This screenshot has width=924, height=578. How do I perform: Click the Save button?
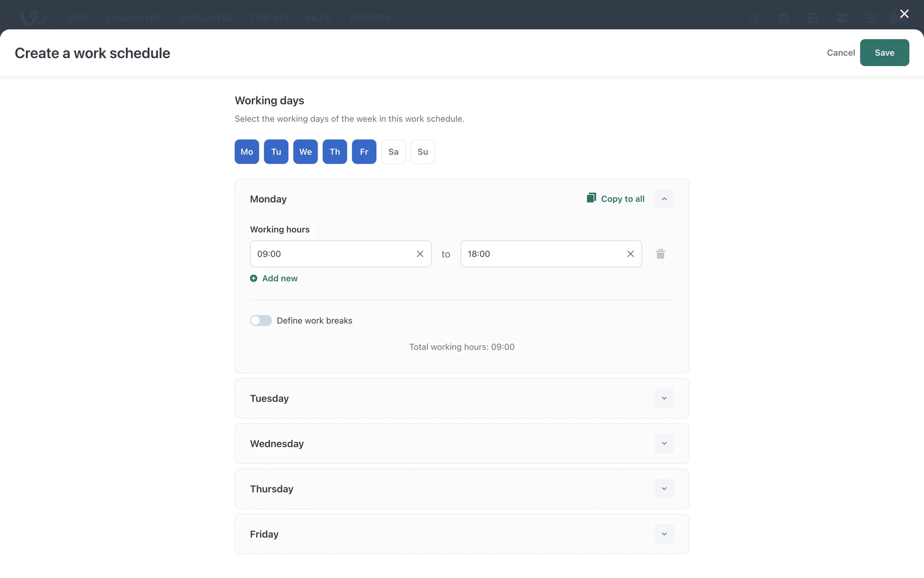click(884, 53)
